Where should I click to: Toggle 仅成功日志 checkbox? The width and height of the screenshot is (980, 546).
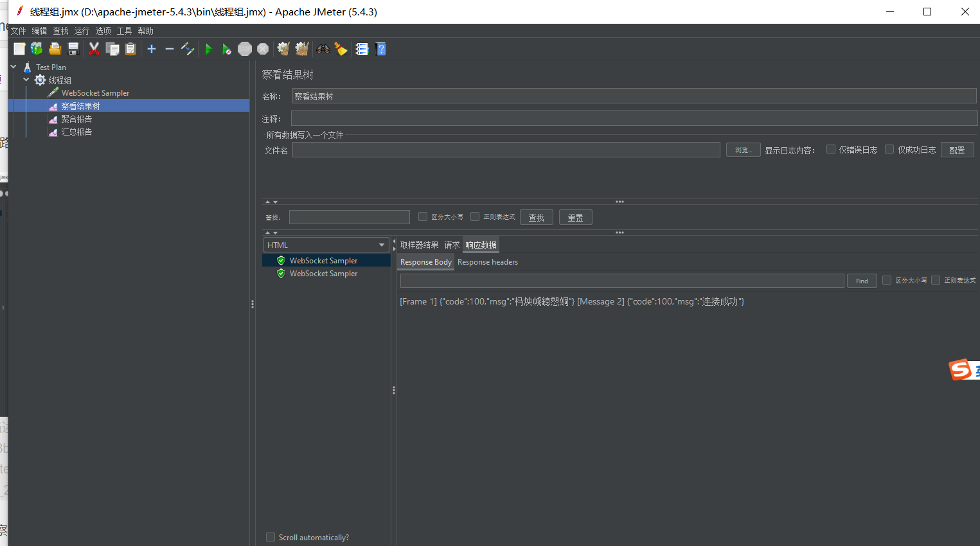[x=889, y=149]
